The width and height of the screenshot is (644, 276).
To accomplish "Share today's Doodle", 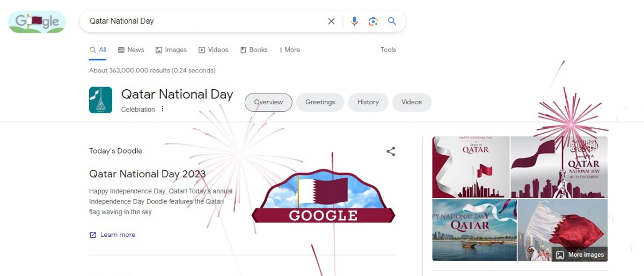I will 391,151.
